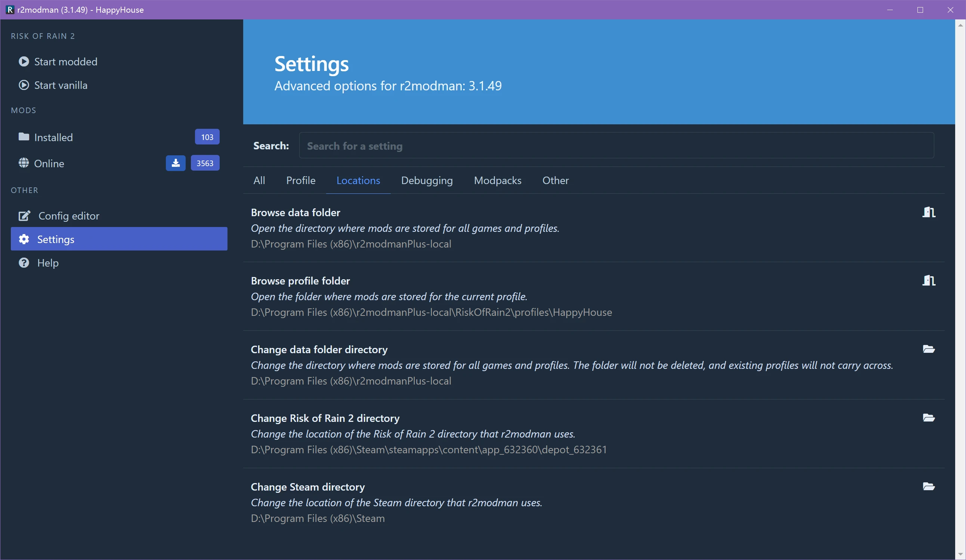
Task: Select the Debugging tab
Action: (427, 180)
